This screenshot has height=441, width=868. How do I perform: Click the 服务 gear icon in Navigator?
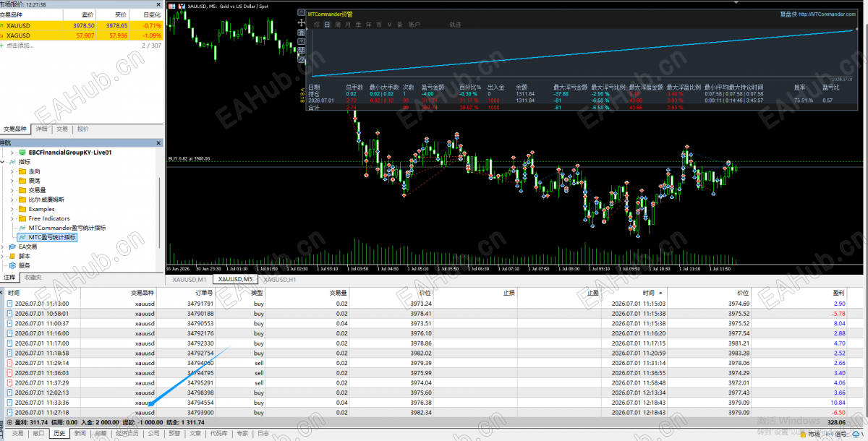coord(12,265)
